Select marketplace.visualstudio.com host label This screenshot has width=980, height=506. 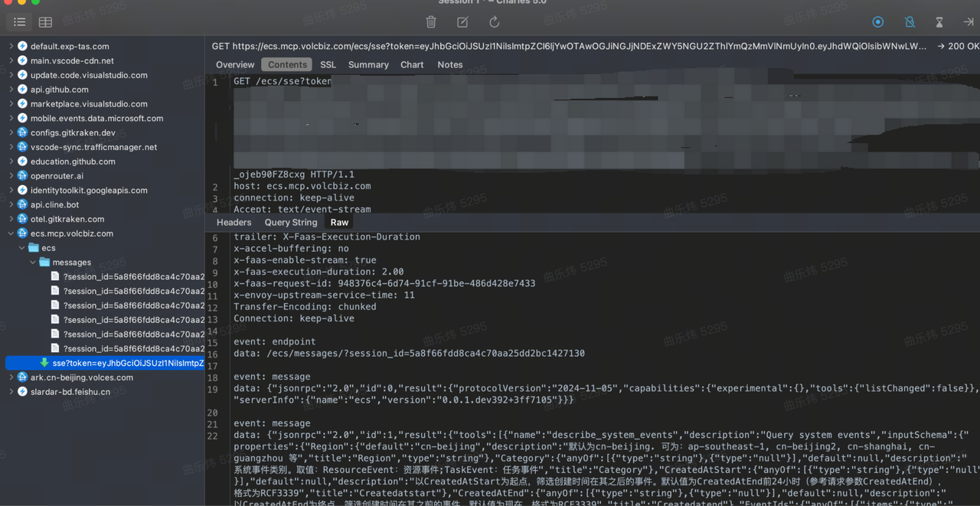coord(89,104)
